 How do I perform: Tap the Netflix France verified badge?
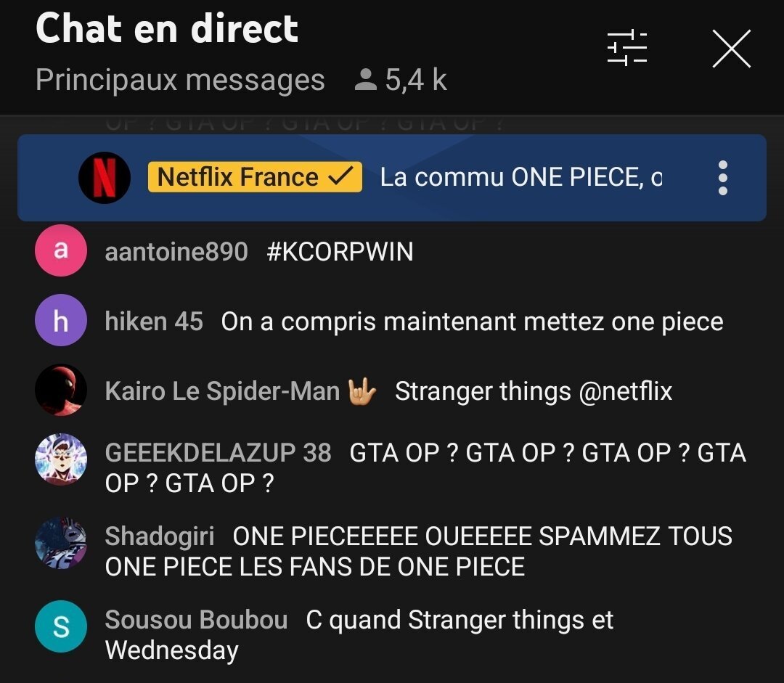coord(255,177)
